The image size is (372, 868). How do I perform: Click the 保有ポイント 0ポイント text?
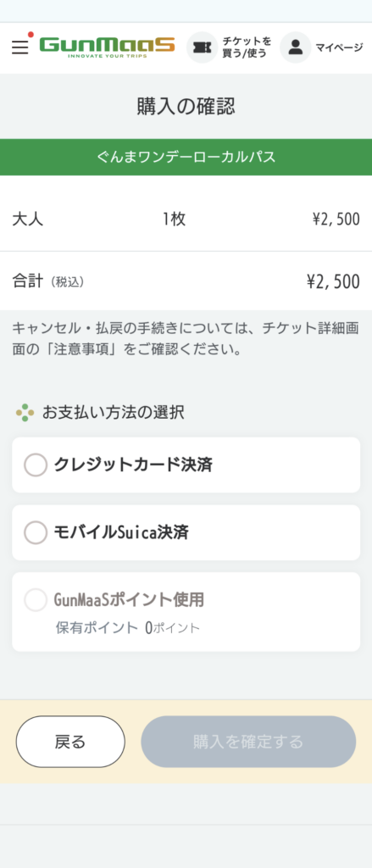coord(127,628)
